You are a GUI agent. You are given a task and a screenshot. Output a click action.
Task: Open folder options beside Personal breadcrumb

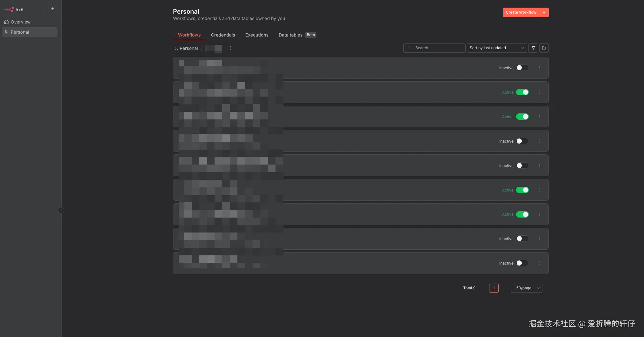click(231, 48)
